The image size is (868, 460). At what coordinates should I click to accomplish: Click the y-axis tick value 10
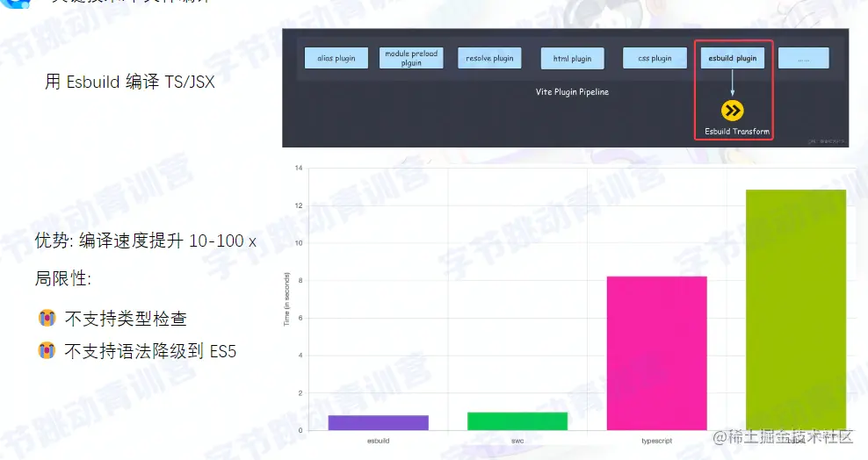299,243
